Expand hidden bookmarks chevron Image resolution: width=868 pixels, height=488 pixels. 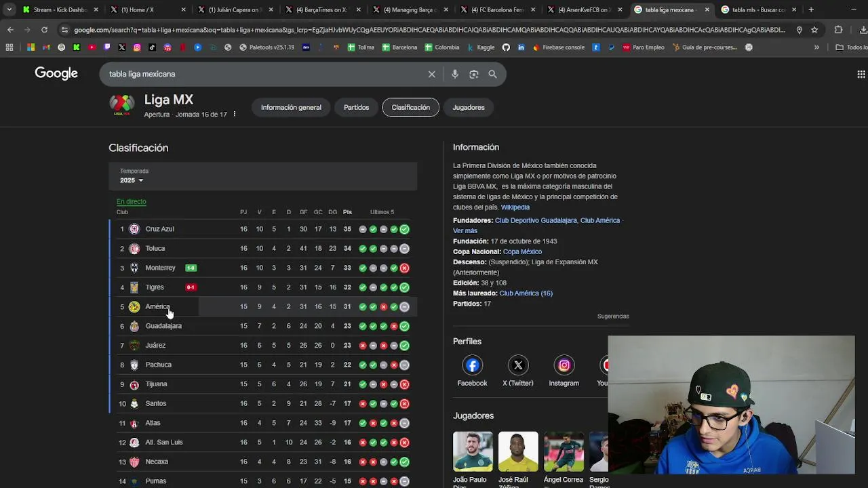tap(816, 47)
